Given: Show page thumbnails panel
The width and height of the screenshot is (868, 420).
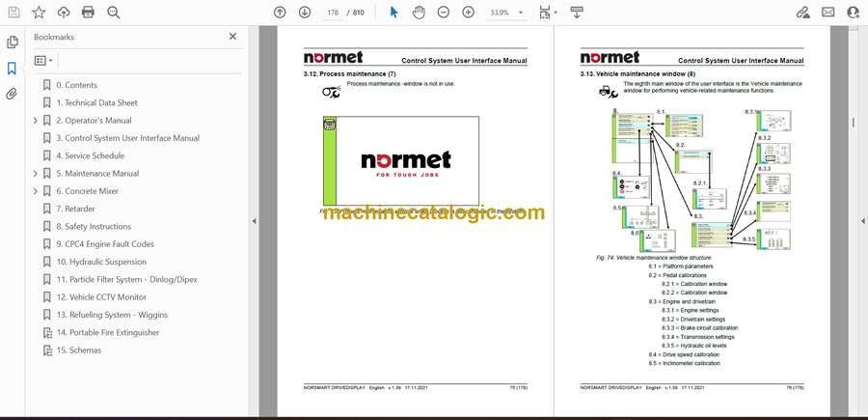Looking at the screenshot, I should (x=13, y=42).
